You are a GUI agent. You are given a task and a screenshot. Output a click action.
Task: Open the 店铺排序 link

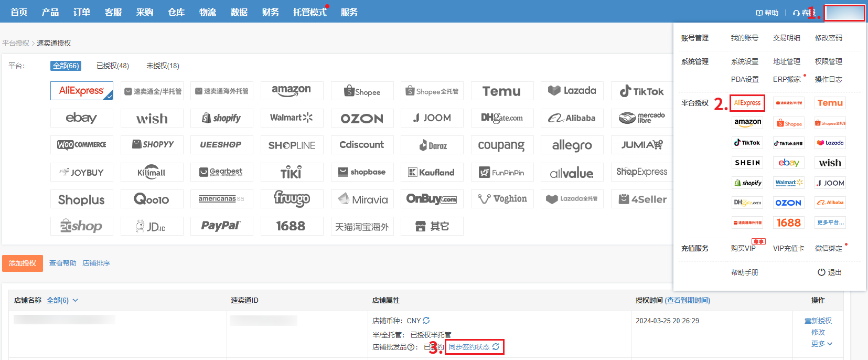point(96,263)
